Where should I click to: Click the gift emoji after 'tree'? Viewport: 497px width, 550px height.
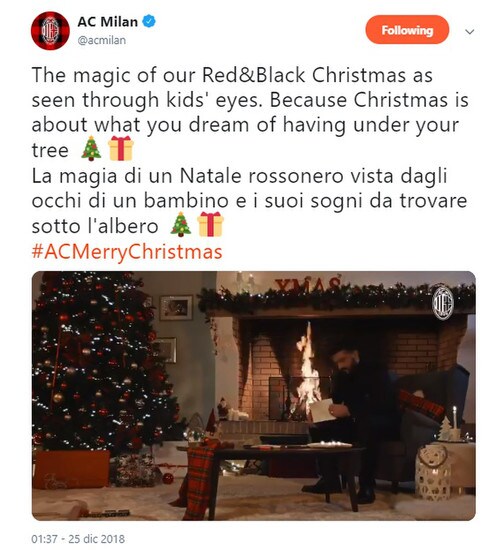point(121,149)
